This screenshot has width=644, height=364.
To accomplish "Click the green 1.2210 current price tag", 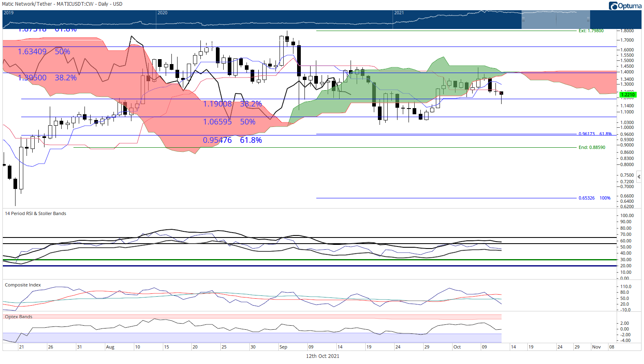I will (628, 95).
